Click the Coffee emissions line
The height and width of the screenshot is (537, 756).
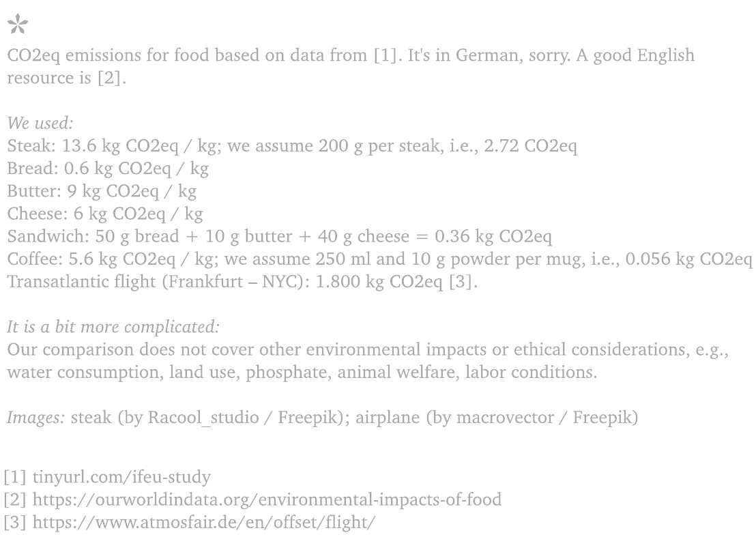coord(380,259)
